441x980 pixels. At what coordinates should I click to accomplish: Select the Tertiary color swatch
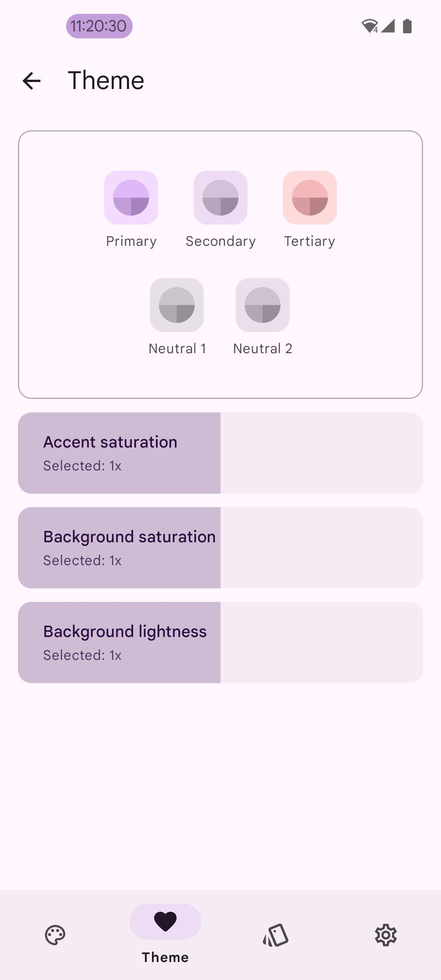[x=310, y=198]
